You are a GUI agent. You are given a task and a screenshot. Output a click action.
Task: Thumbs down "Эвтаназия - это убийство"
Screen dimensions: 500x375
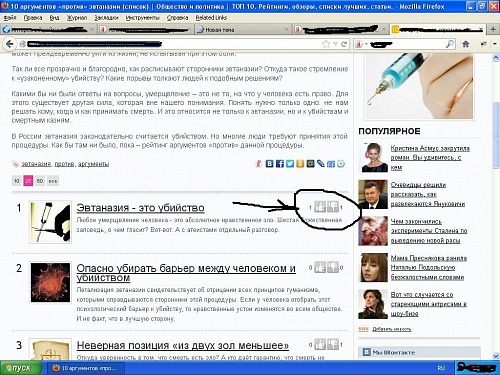[x=333, y=207]
